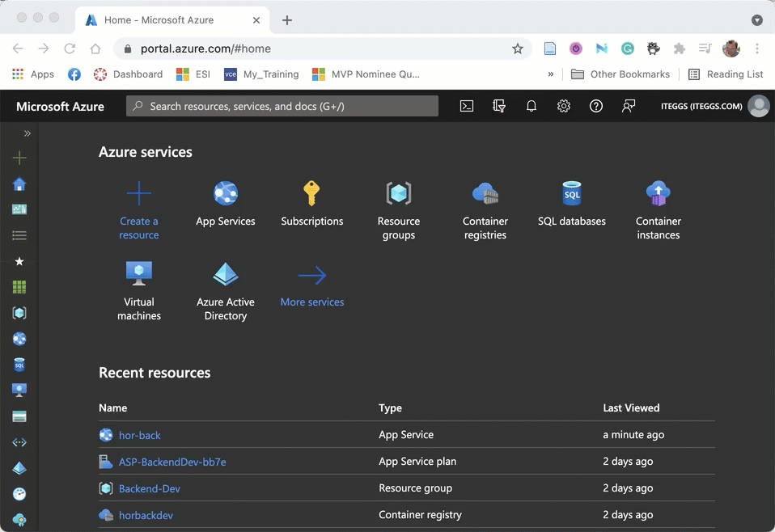Click More services arrow link
Image resolution: width=775 pixels, height=532 pixels.
coord(312,286)
